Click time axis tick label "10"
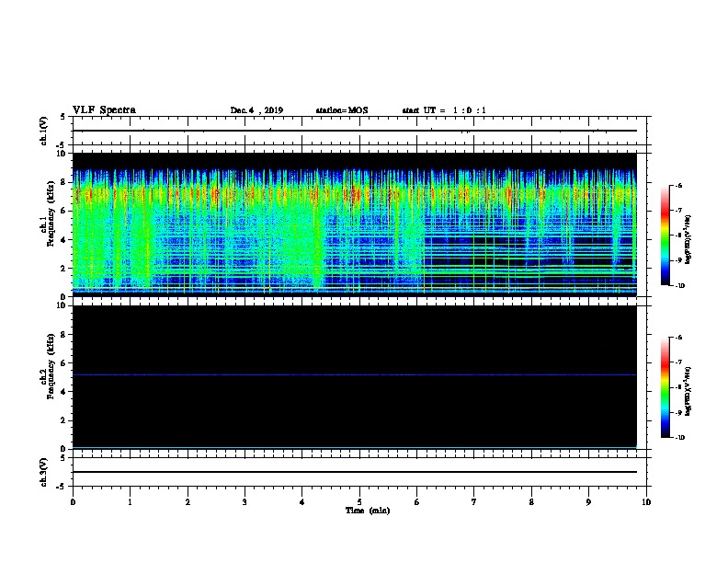Viewport: 728px width, 563px height. (x=646, y=502)
